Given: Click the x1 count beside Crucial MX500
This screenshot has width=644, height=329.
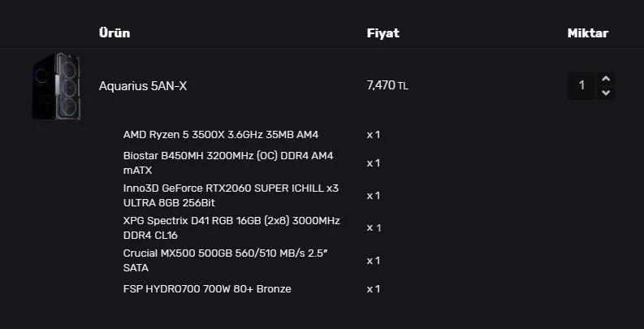Looking at the screenshot, I should 374,260.
